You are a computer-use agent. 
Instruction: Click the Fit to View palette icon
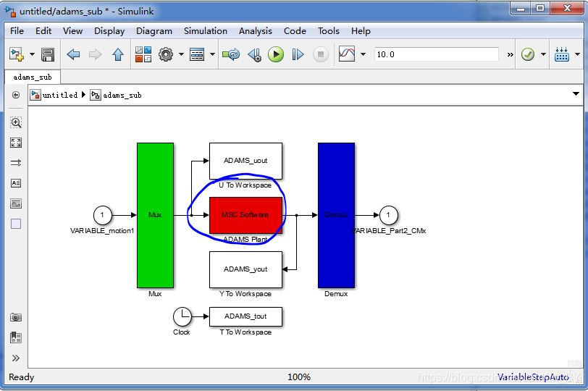click(x=16, y=143)
